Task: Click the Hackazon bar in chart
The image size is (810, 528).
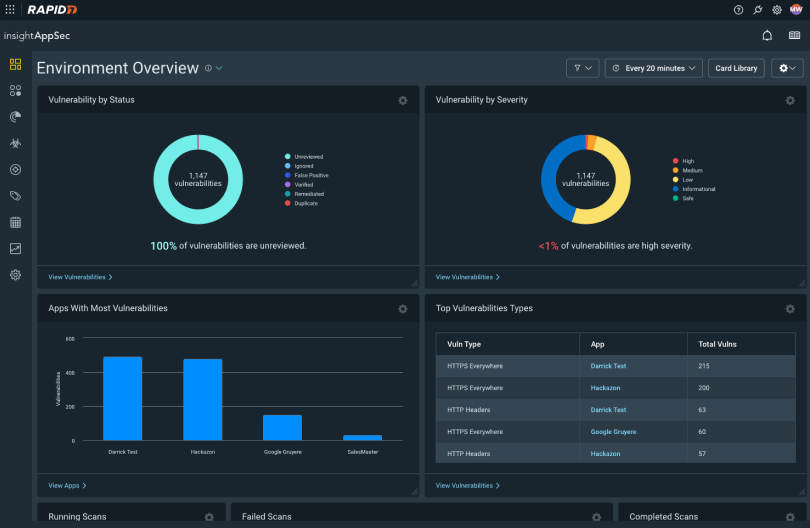Action: [x=202, y=399]
